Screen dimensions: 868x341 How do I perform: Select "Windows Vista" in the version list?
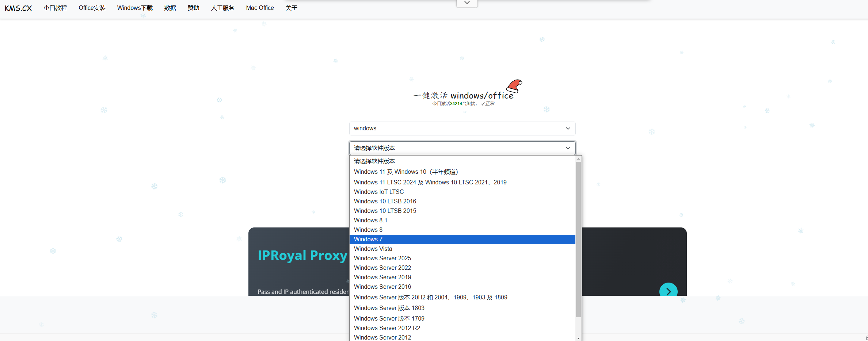pos(373,249)
